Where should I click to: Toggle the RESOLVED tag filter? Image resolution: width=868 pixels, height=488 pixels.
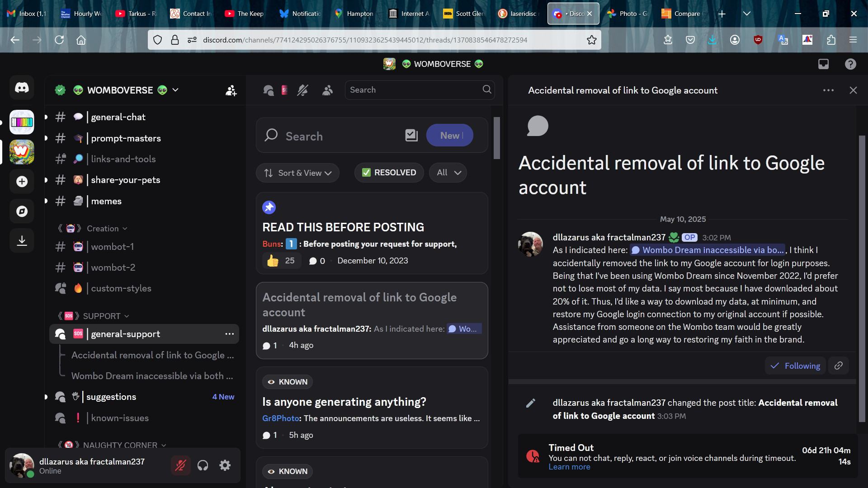click(x=389, y=173)
